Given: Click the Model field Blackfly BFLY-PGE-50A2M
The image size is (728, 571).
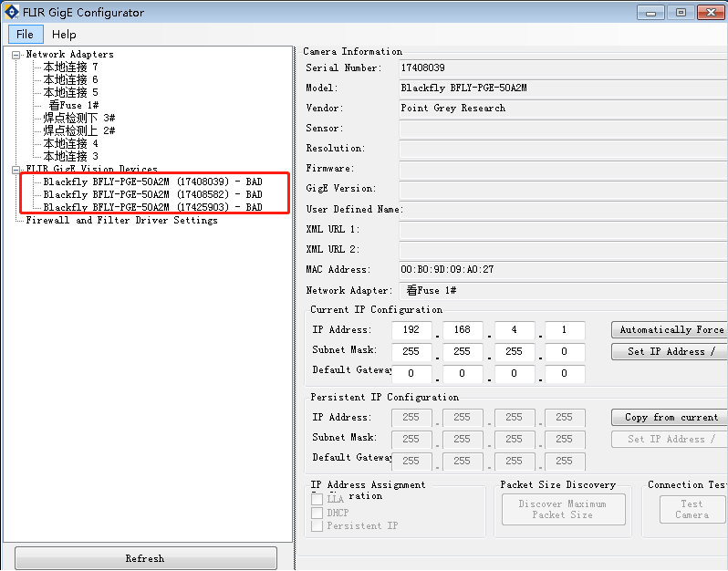Looking at the screenshot, I should tap(563, 88).
